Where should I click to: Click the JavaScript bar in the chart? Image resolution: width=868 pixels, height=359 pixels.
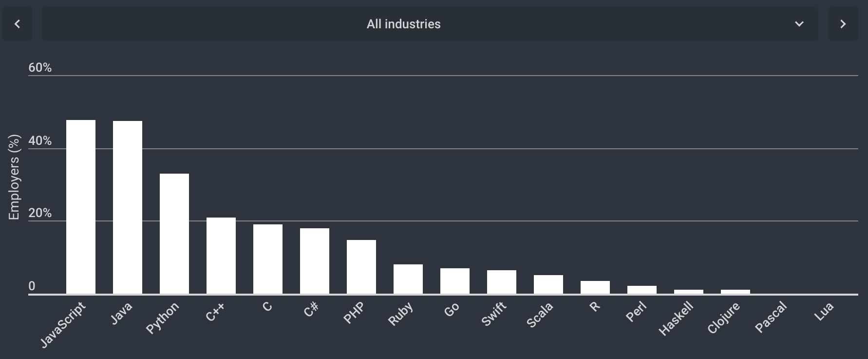pyautogui.click(x=81, y=207)
